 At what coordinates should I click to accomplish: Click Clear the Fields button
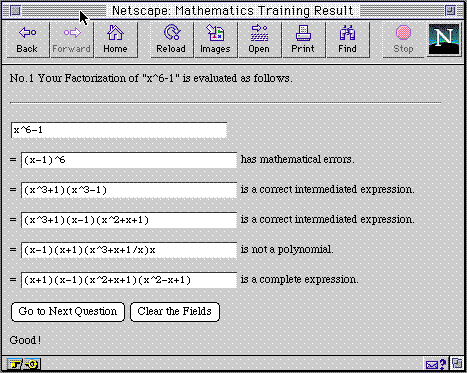175,312
